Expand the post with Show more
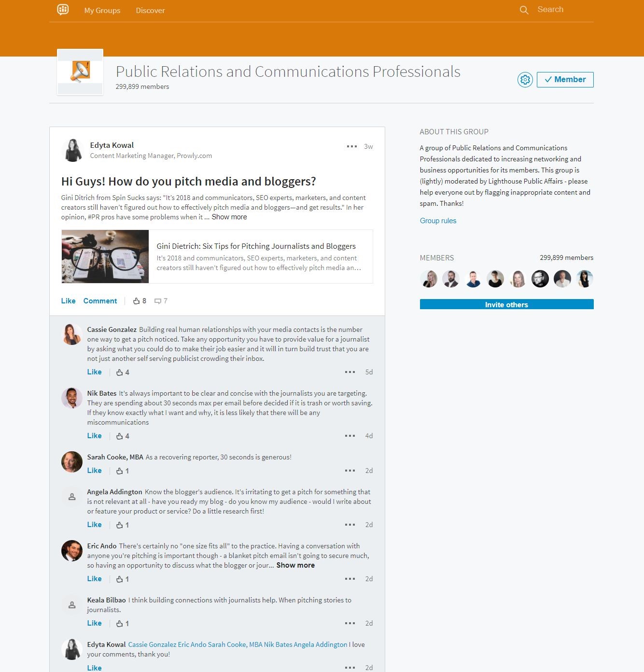The width and height of the screenshot is (644, 672). [x=229, y=216]
